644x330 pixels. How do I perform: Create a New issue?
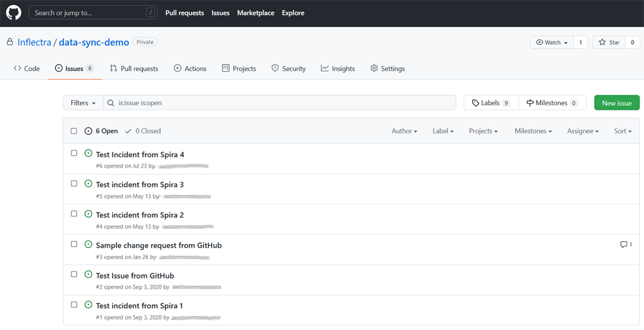616,103
